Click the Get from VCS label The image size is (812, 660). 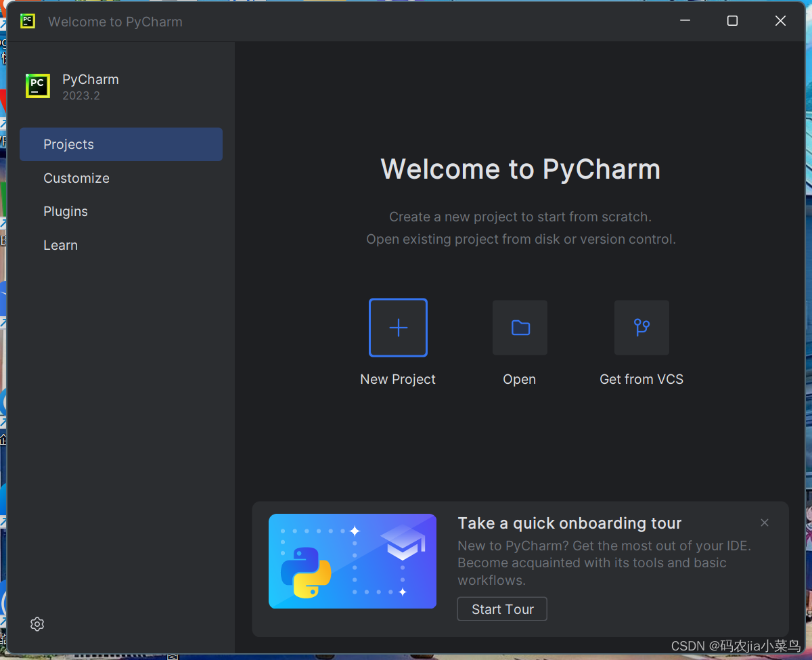pos(641,379)
